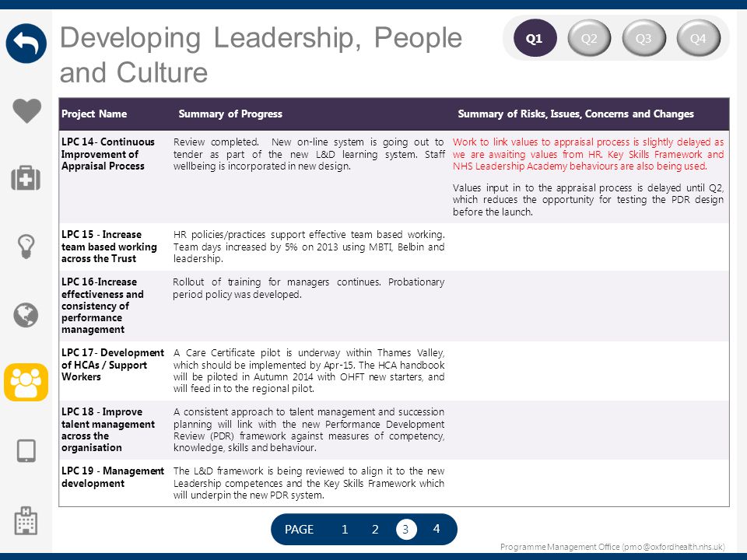The width and height of the screenshot is (747, 560).
Task: Switch to quarter Q4
Action: [x=699, y=38]
